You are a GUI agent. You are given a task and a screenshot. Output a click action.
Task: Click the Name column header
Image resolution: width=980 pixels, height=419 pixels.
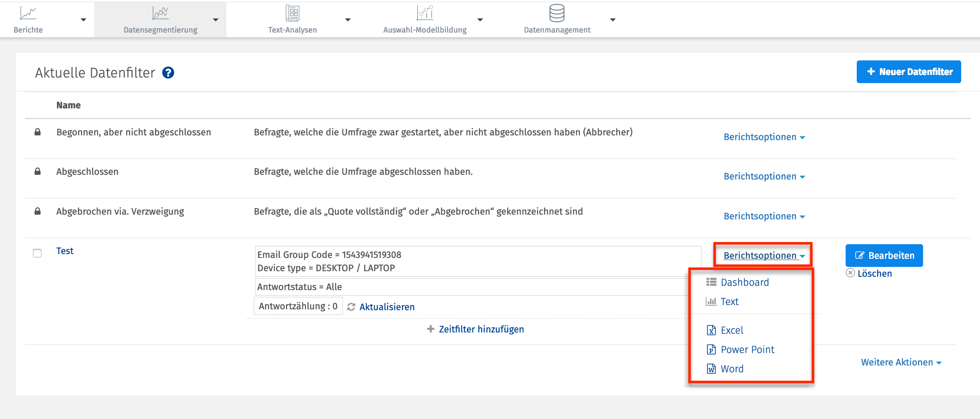point(68,105)
